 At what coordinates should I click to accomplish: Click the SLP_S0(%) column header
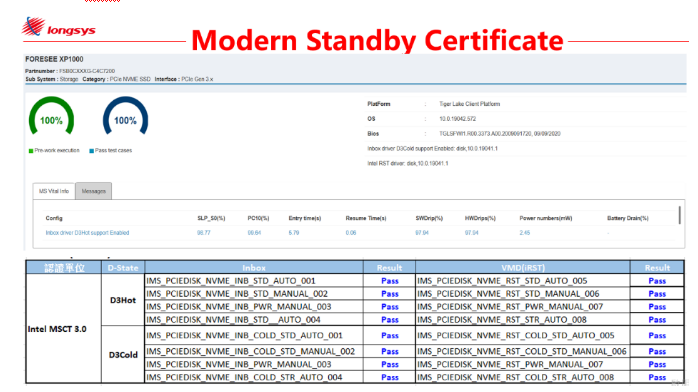[211, 218]
